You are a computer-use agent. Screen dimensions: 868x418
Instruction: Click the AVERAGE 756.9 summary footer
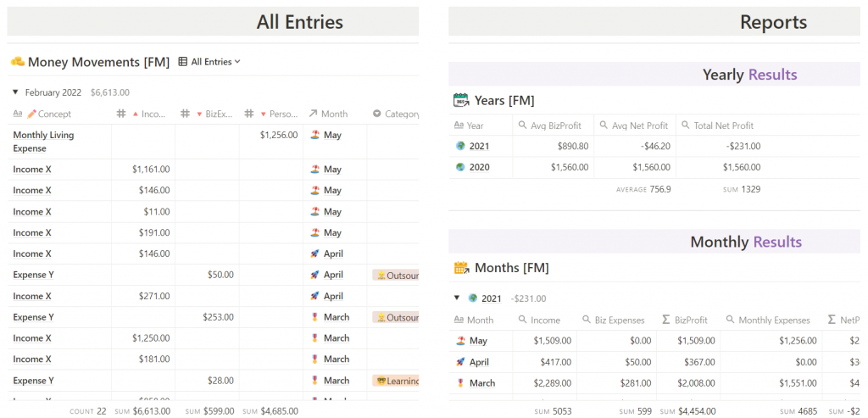point(643,189)
